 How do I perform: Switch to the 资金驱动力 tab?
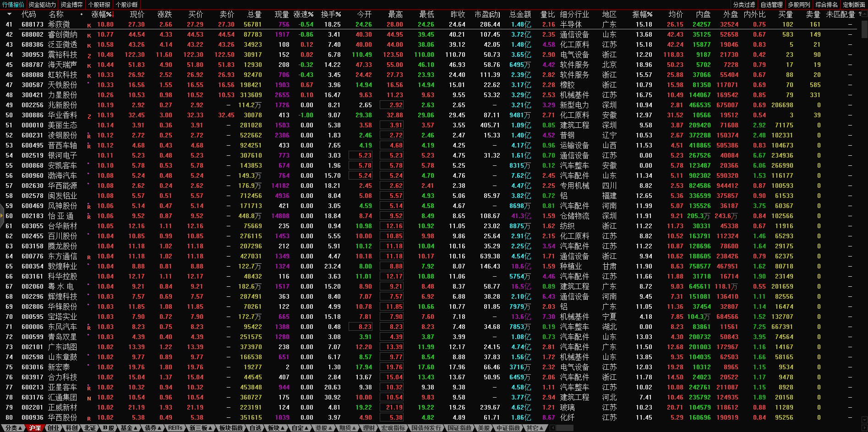[42, 5]
